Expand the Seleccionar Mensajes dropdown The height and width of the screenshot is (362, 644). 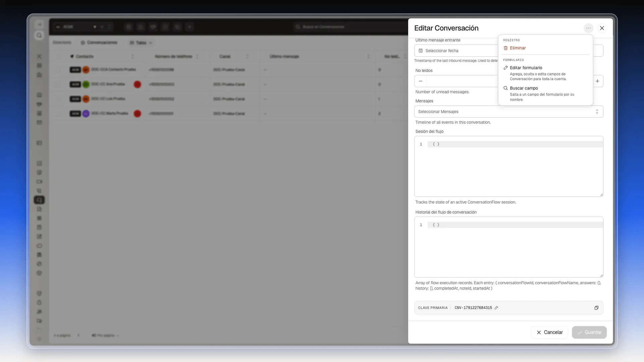[x=508, y=112]
